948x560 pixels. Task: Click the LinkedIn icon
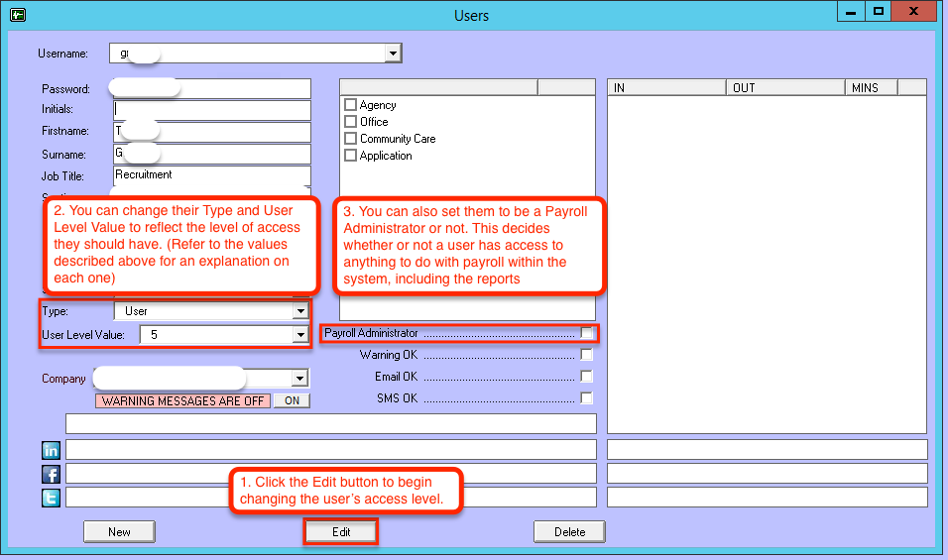(51, 450)
